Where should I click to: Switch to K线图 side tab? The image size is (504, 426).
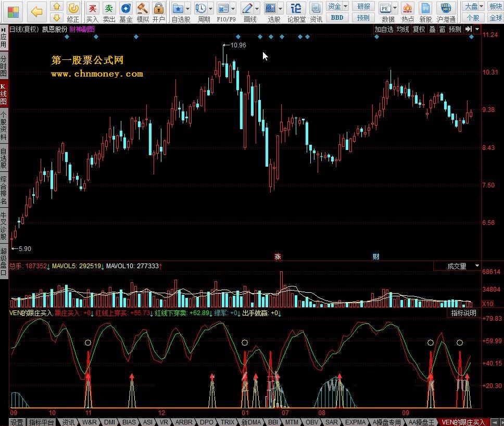4,94
